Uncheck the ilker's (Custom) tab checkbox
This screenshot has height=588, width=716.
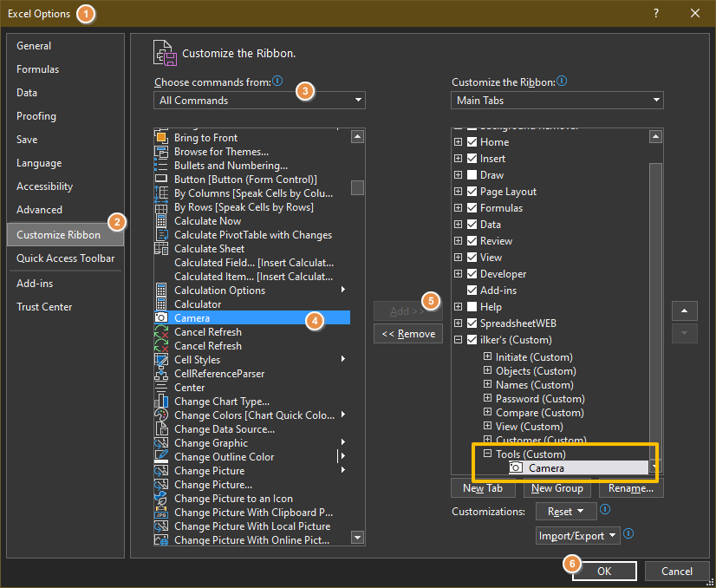pos(472,339)
